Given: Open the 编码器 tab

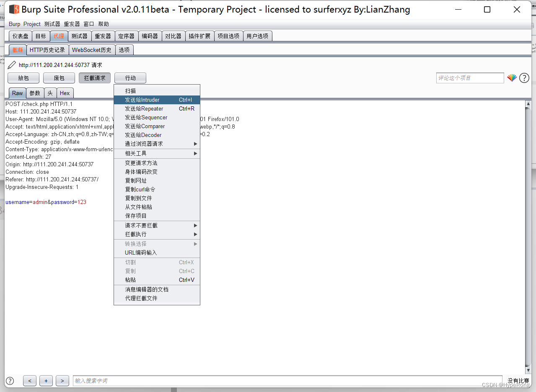Looking at the screenshot, I should point(150,36).
